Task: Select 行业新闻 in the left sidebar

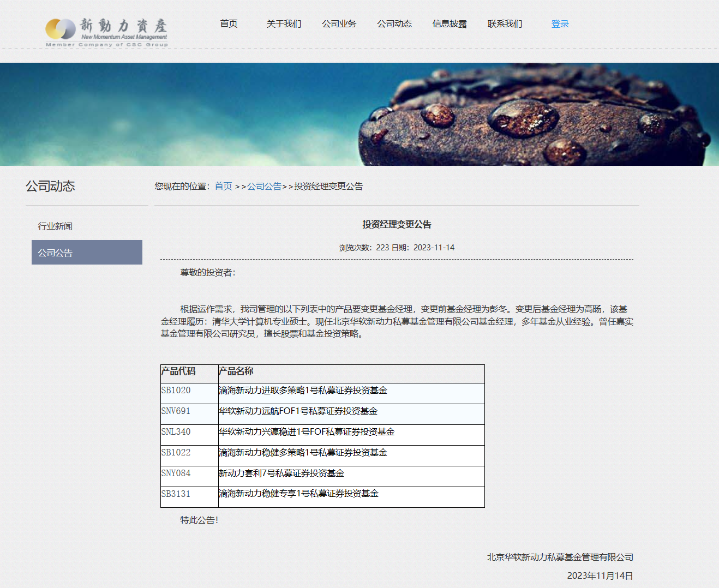Action: coord(55,226)
